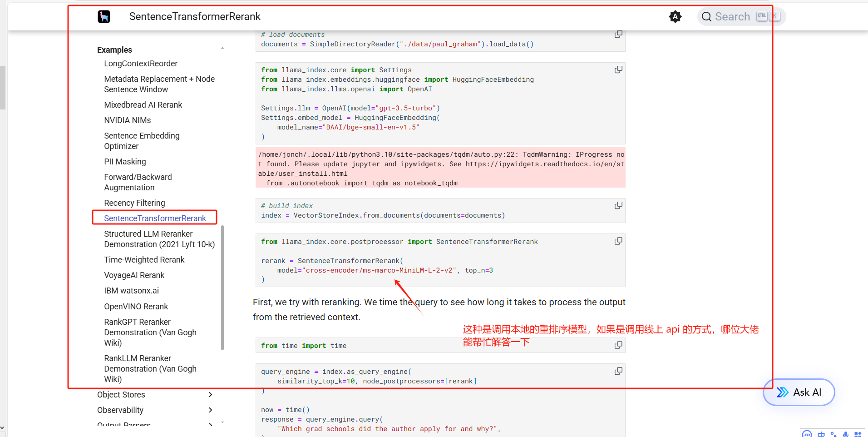The image size is (868, 437).
Task: Open NVIDIA NIMs example
Action: (x=128, y=120)
